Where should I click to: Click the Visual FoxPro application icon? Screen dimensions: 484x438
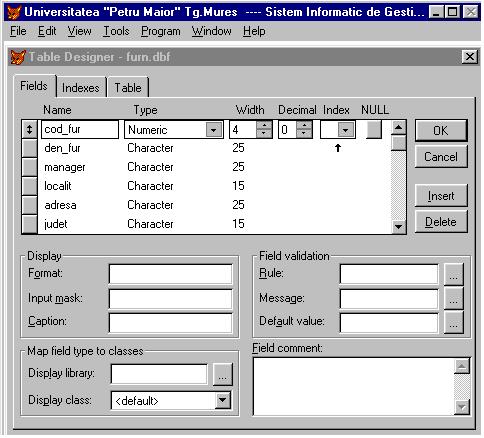pos(14,12)
